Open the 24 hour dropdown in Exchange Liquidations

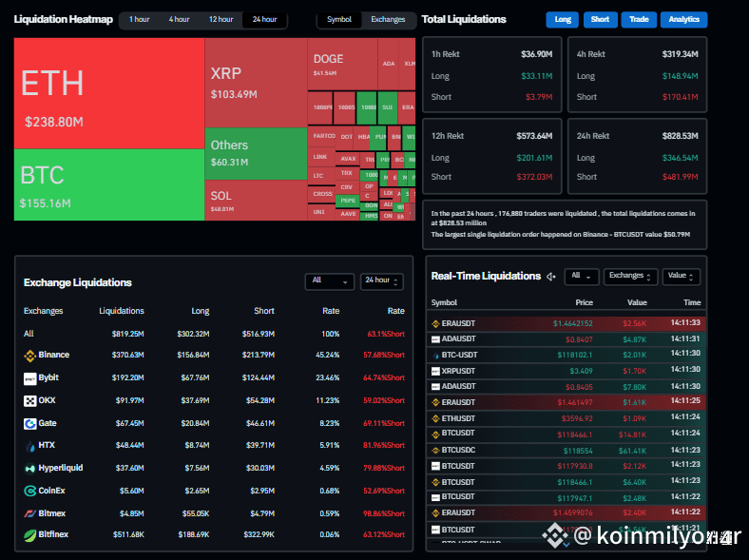pyautogui.click(x=382, y=281)
